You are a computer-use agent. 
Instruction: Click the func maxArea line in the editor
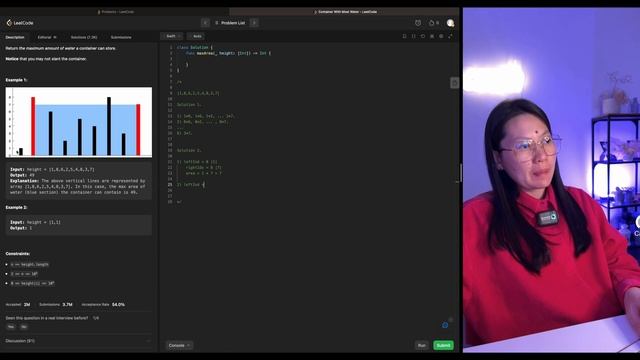[x=228, y=53]
